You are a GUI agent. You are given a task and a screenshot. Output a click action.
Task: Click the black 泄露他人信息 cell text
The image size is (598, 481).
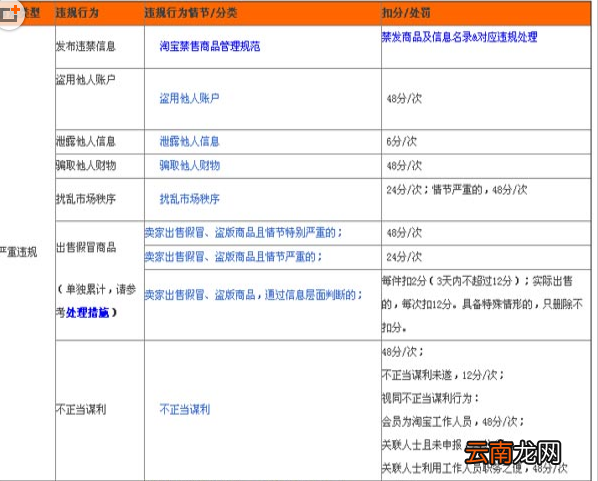pyautogui.click(x=85, y=142)
